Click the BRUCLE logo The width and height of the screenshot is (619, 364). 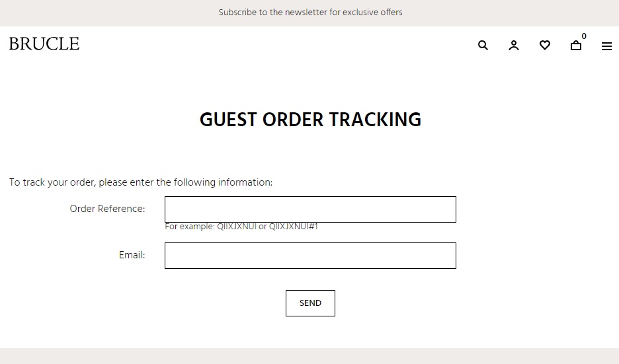pyautogui.click(x=44, y=44)
